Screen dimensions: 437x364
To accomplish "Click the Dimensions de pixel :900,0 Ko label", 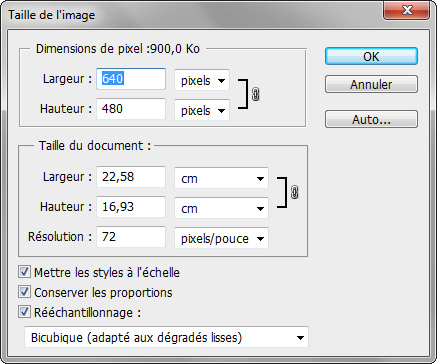I will pyautogui.click(x=118, y=49).
